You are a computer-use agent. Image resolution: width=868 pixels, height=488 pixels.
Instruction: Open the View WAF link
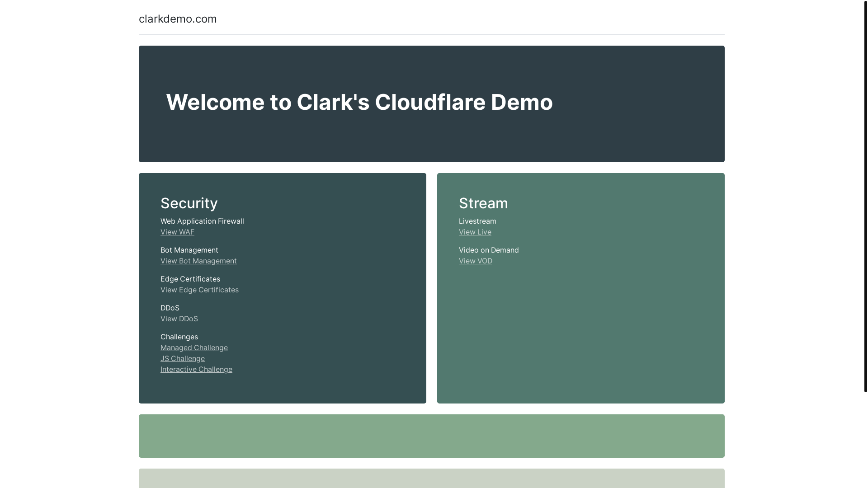click(x=177, y=232)
